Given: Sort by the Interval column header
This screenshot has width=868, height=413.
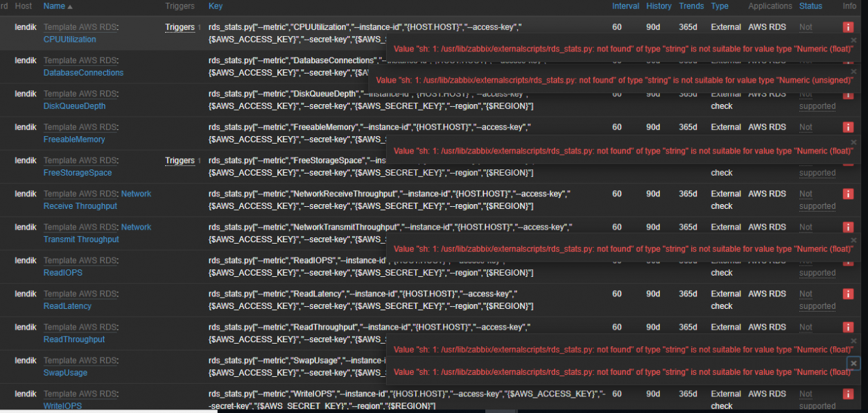Looking at the screenshot, I should point(626,6).
